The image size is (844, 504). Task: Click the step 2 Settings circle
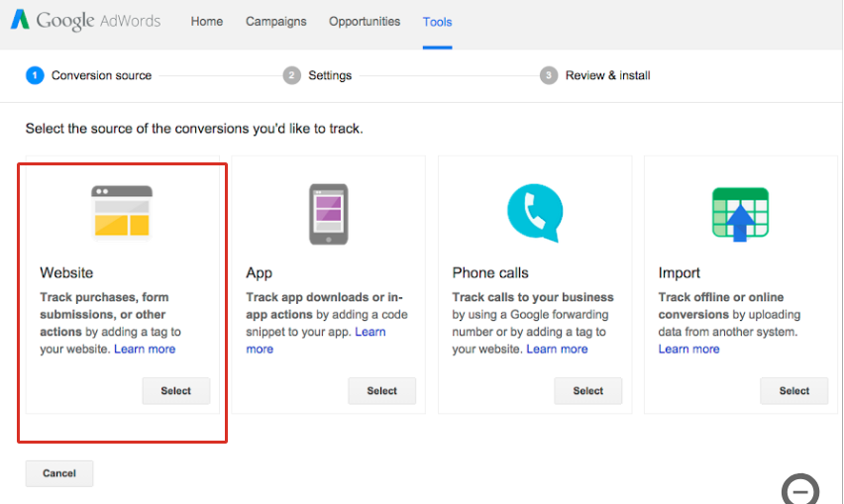[291, 75]
